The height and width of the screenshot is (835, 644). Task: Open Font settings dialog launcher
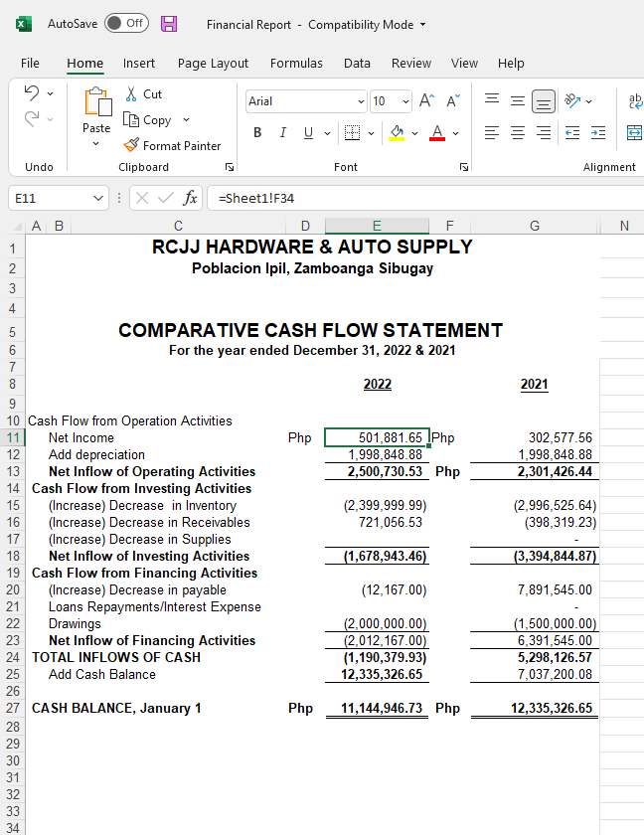coord(464,167)
